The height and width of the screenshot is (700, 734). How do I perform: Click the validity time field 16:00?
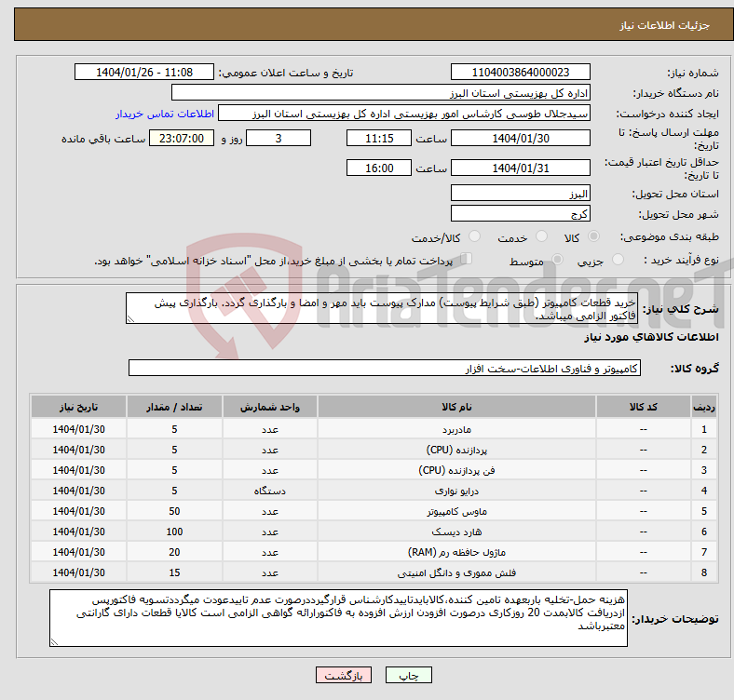coord(379,168)
